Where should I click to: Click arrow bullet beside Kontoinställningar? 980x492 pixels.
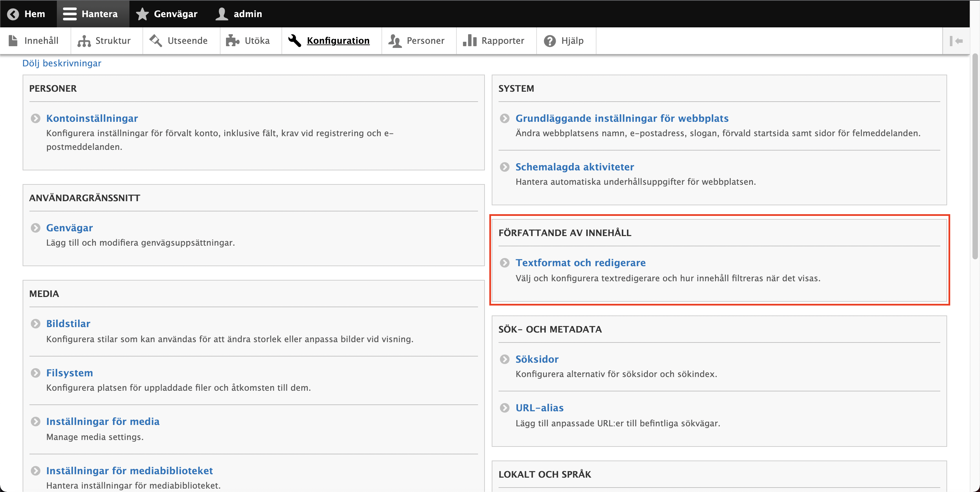point(35,119)
